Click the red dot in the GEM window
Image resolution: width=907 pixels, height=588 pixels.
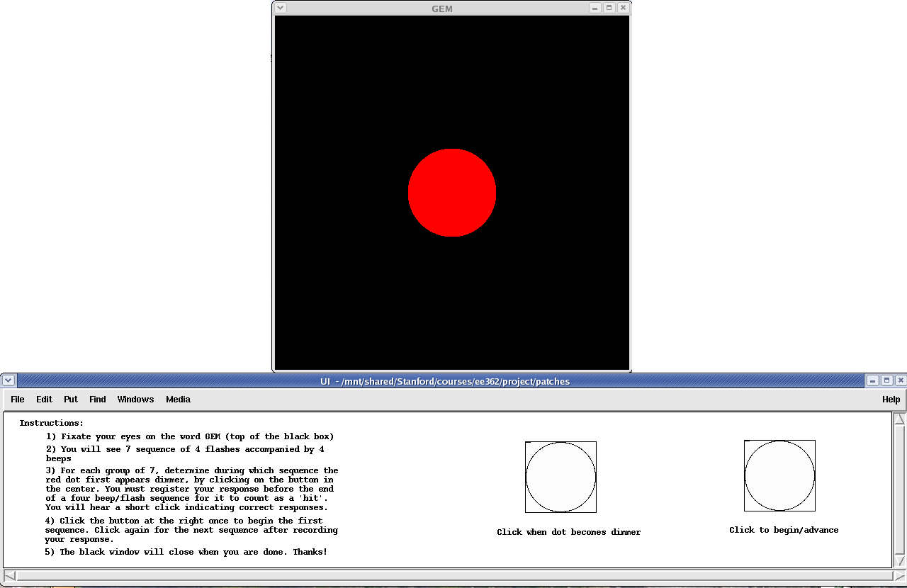pos(451,193)
